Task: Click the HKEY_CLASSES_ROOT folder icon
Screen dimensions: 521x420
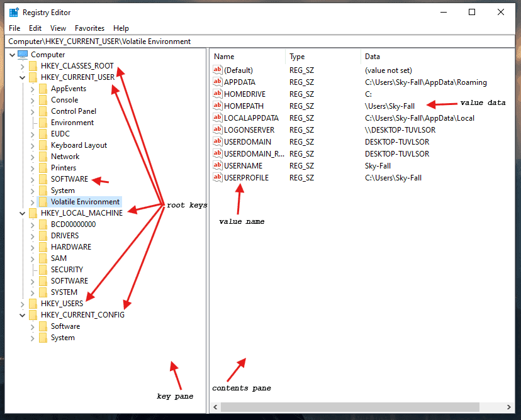Action: (x=33, y=66)
